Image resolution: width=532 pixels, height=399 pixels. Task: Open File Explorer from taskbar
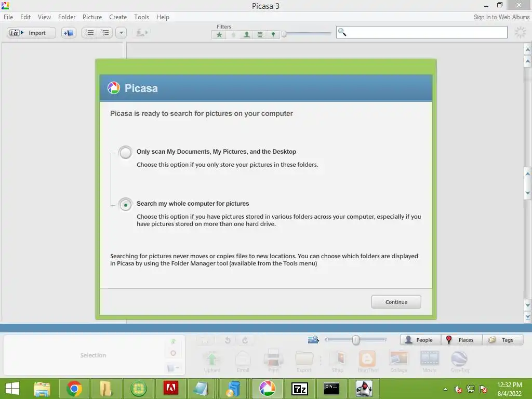pyautogui.click(x=42, y=389)
